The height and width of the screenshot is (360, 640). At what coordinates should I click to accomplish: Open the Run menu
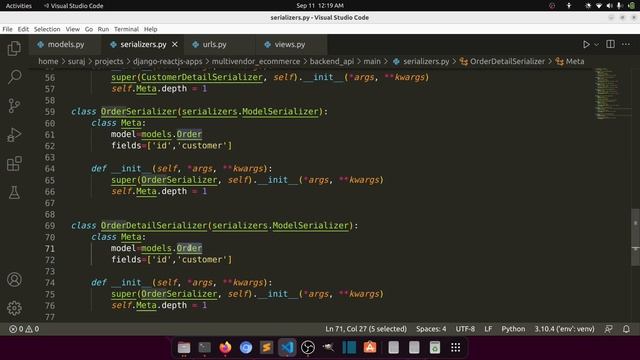click(103, 29)
